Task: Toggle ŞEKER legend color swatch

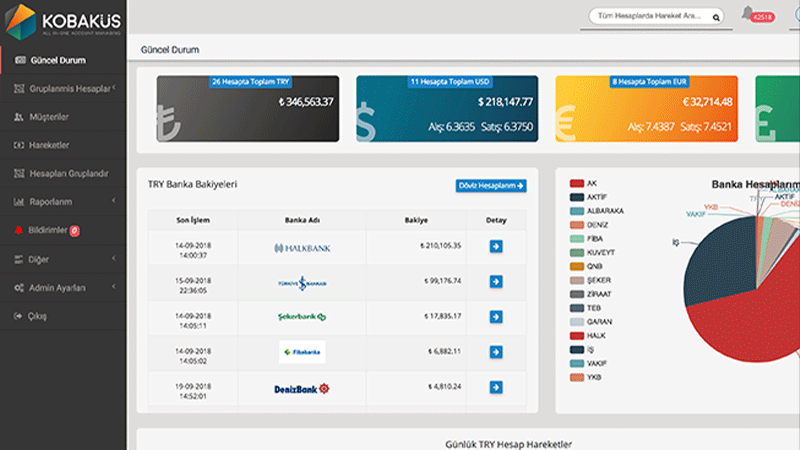Action: [577, 280]
